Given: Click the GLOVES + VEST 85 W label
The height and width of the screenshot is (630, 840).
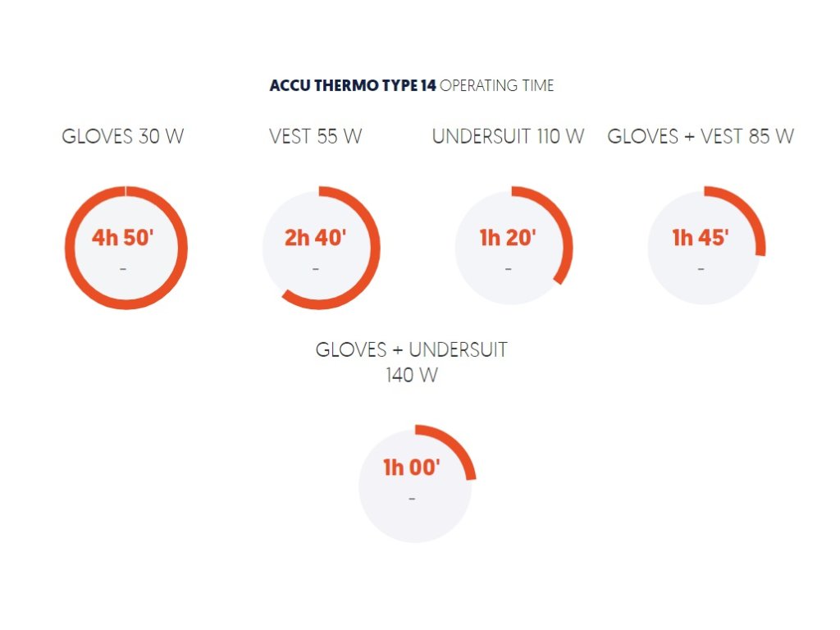Looking at the screenshot, I should point(701,136).
